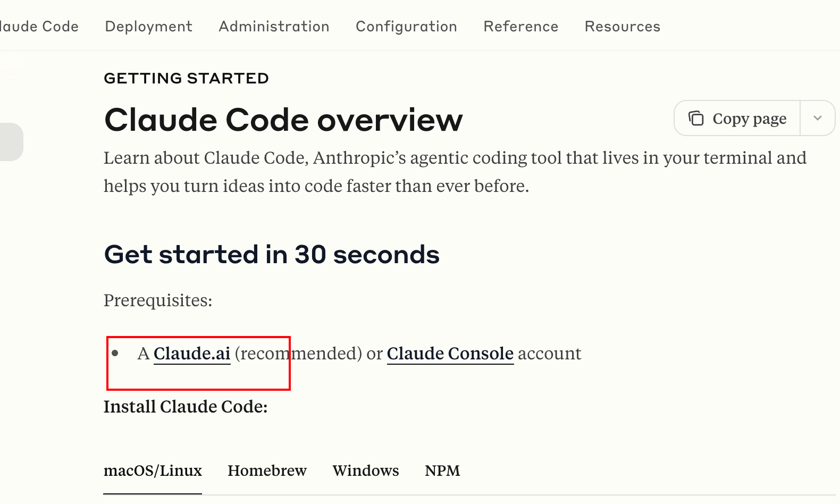Open the Claude Console link
The image size is (840, 504).
(x=450, y=354)
